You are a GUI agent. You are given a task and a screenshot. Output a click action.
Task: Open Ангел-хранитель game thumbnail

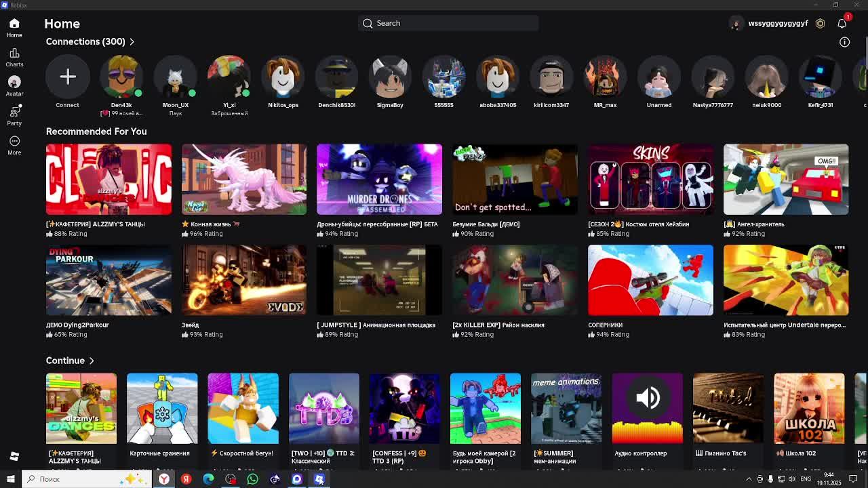pos(786,180)
